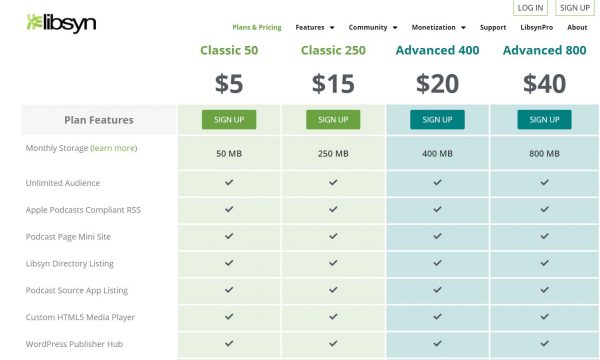The height and width of the screenshot is (360, 600).
Task: Click the LOG IN button
Action: pyautogui.click(x=530, y=8)
